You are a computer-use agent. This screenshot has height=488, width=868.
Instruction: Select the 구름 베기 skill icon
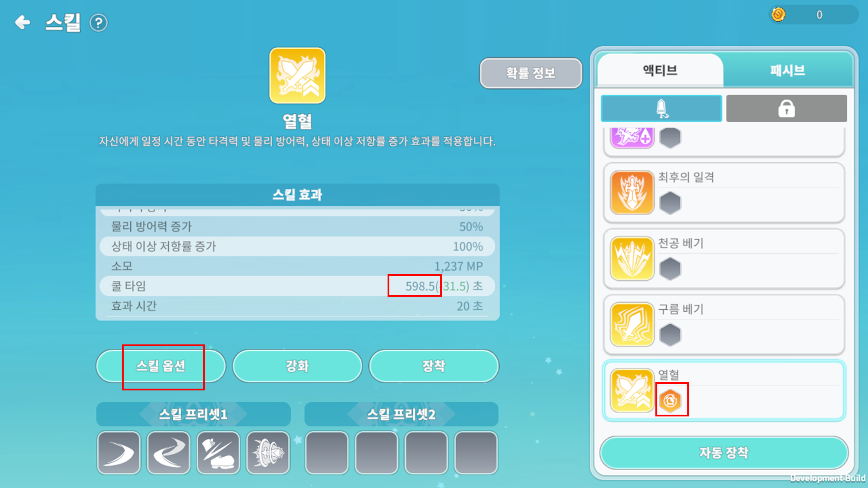(632, 324)
